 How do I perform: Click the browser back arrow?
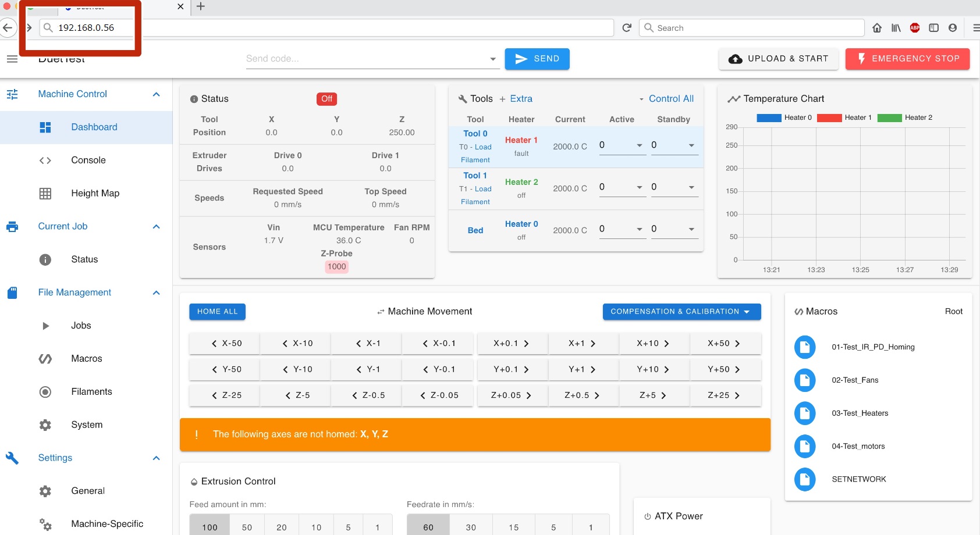click(8, 28)
